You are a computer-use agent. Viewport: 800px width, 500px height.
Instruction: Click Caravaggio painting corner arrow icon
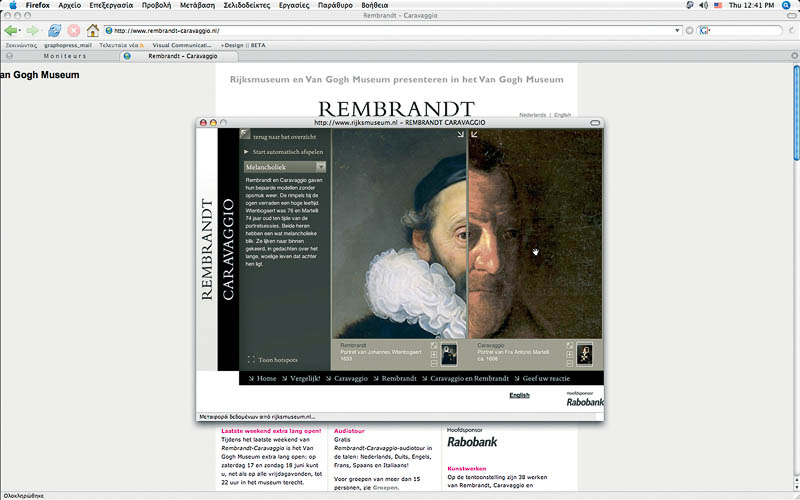pos(474,134)
